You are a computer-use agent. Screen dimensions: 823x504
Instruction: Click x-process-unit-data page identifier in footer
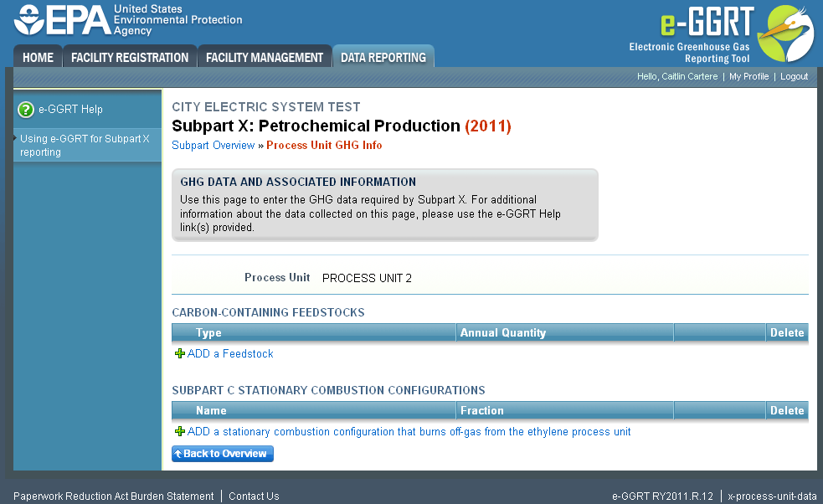pos(772,496)
